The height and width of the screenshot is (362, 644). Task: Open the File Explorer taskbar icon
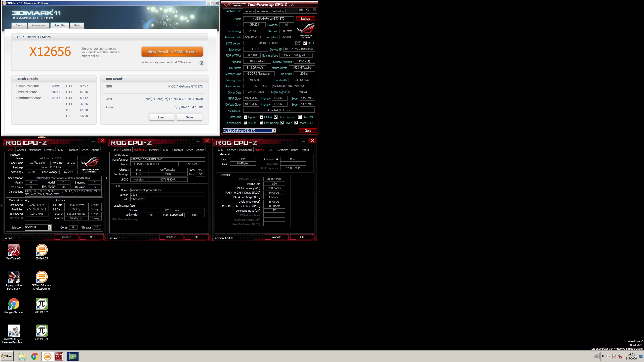pyautogui.click(x=22, y=356)
